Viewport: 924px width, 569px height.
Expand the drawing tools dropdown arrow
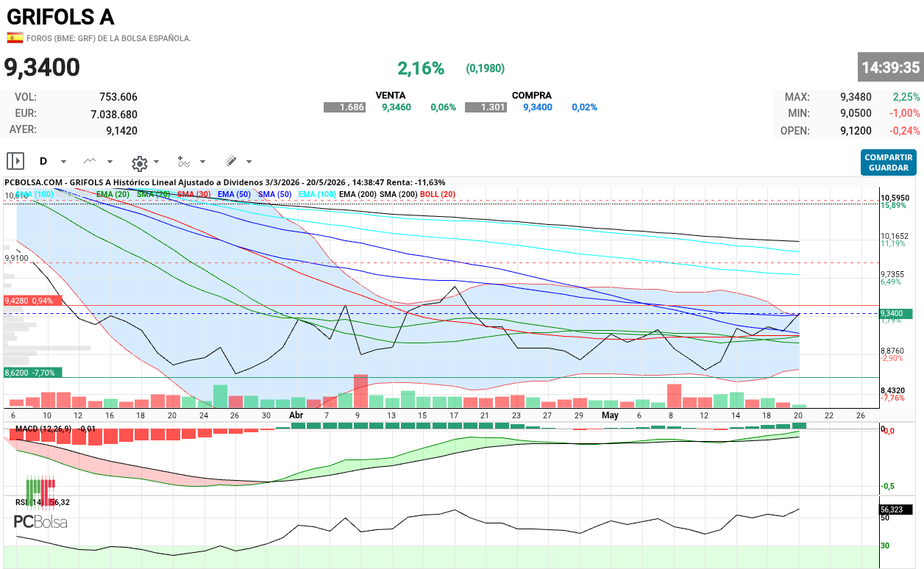249,162
